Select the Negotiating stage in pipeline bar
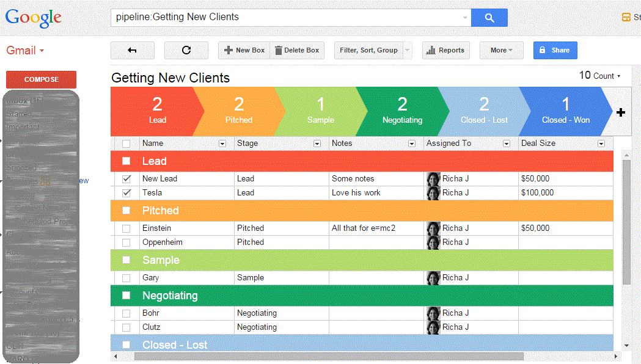Screen dimensions: 641x364 401,112
